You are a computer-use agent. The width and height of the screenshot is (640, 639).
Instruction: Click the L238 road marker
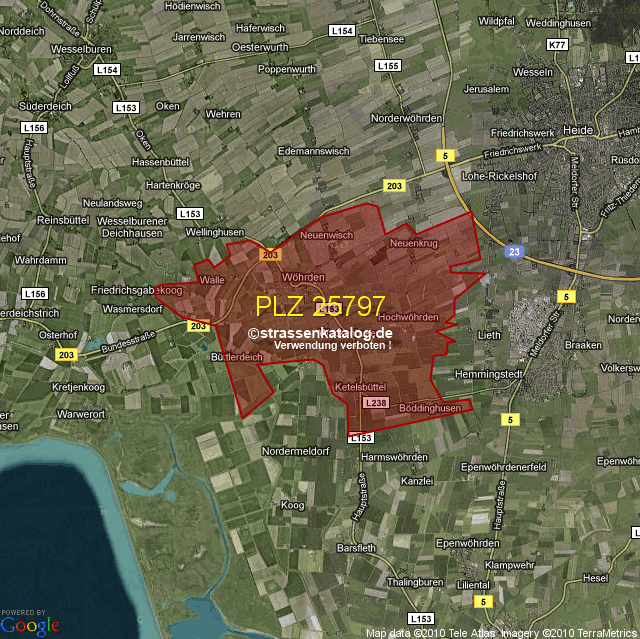[x=375, y=402]
